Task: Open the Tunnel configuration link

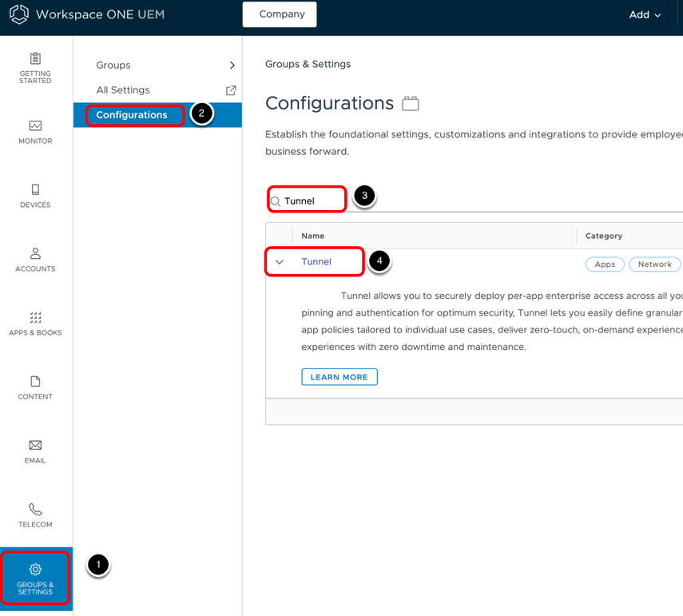Action: point(316,262)
